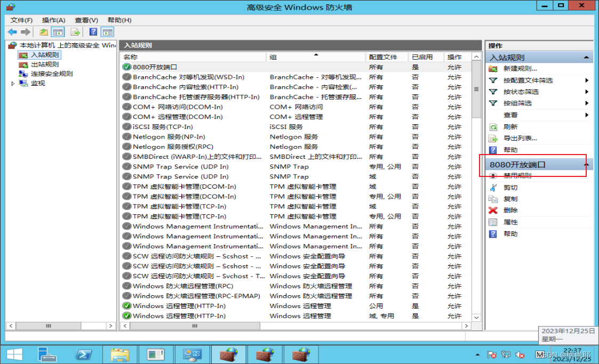Click the red 删除 action
This screenshot has width=599, height=364.
pos(510,210)
